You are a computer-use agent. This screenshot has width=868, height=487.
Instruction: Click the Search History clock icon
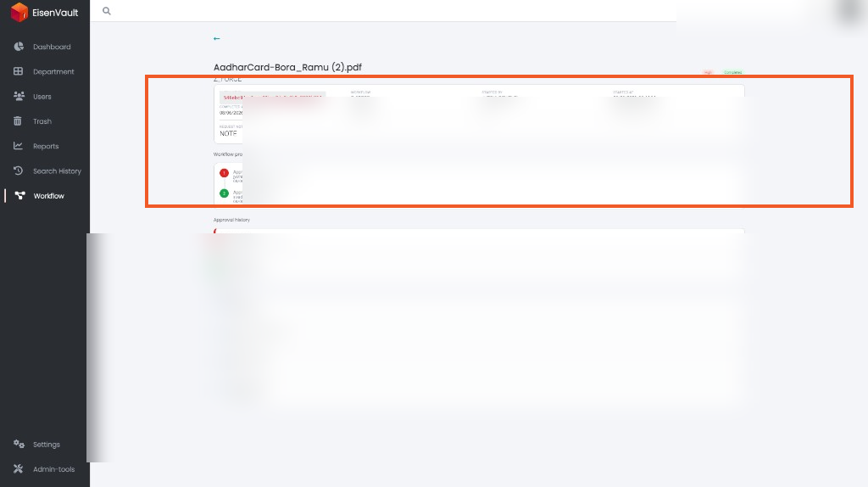(19, 171)
